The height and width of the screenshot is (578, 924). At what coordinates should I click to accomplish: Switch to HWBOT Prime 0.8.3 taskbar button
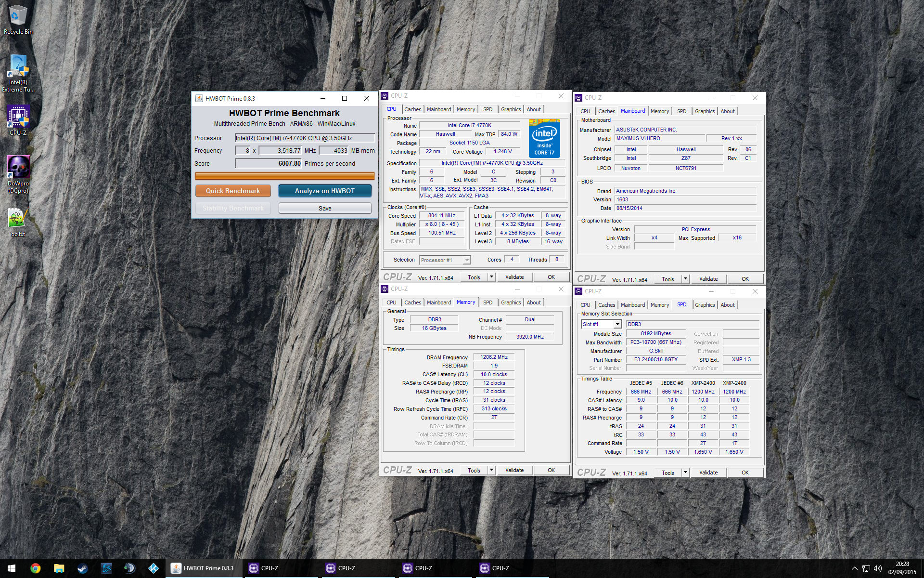pyautogui.click(x=204, y=568)
